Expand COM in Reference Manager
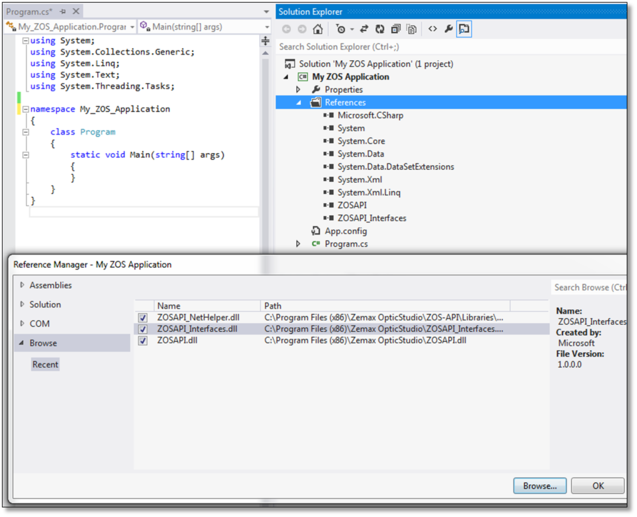Screen dimensions: 637x517 [x=22, y=324]
